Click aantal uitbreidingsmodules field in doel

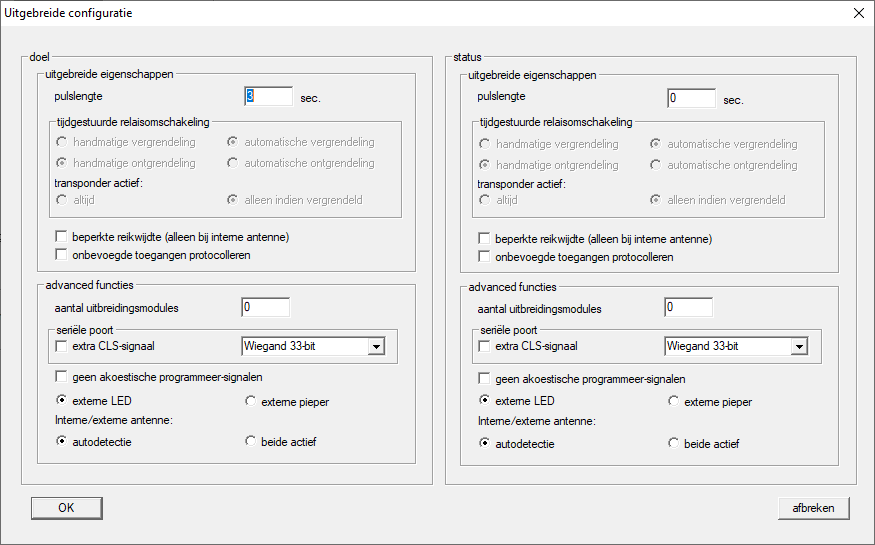(265, 307)
